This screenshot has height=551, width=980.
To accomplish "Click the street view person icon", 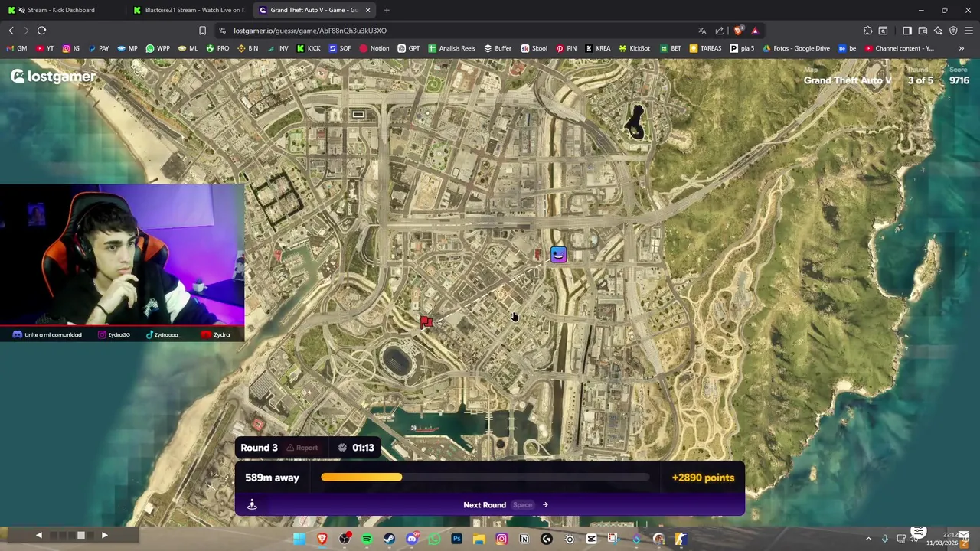I will 252,504.
